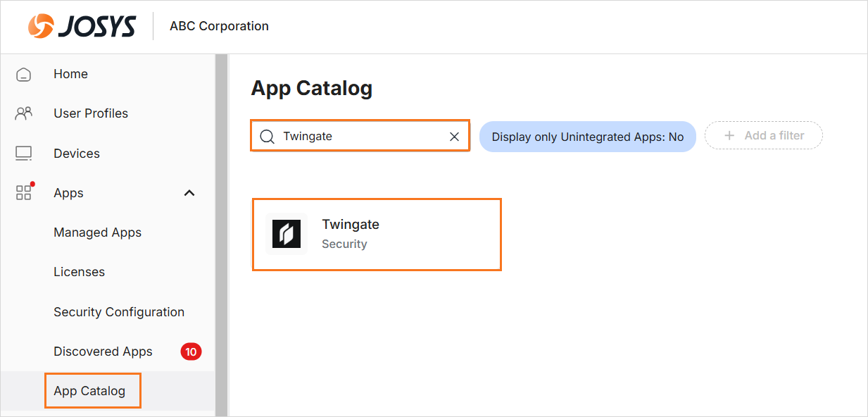Click the sidebar vertical scrollbar
The height and width of the screenshot is (417, 868).
coord(221,232)
